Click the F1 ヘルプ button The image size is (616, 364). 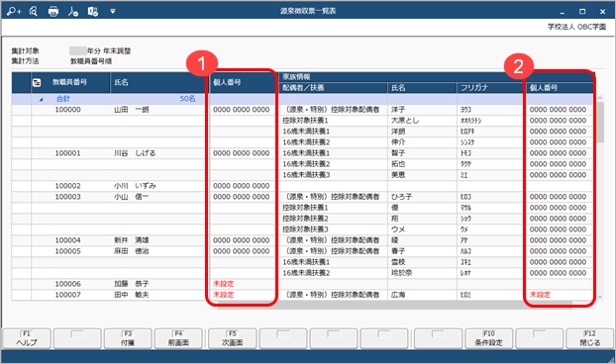pos(27,338)
